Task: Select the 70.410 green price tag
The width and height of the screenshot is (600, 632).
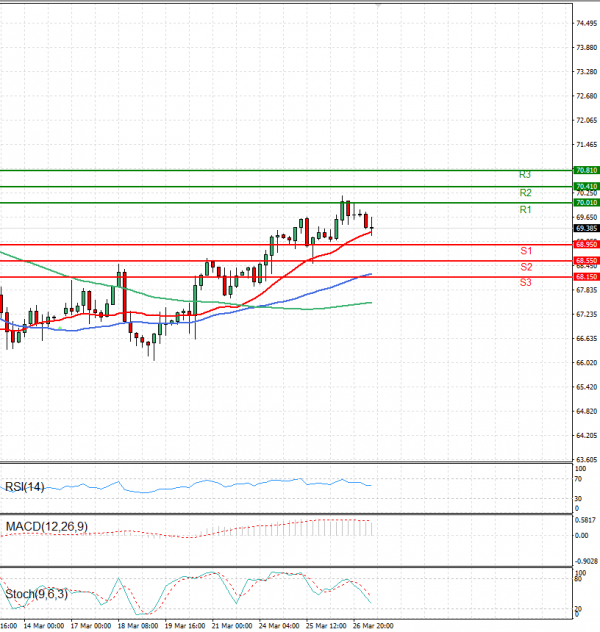Action: click(586, 186)
